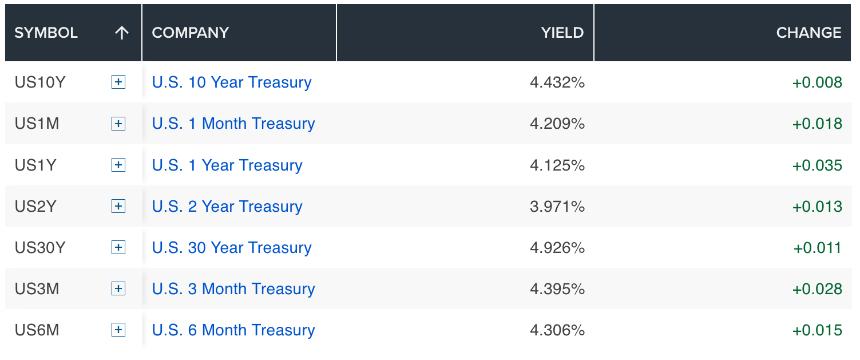Add US1M to watchlist via plus icon
Screen dimensions: 860x360
point(118,124)
